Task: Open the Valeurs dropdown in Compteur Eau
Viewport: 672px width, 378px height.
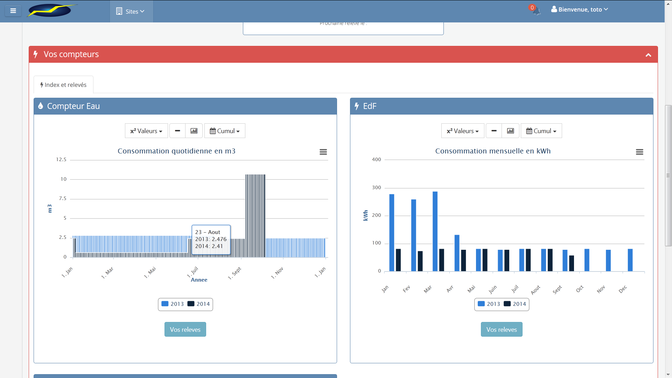Action: pos(146,131)
